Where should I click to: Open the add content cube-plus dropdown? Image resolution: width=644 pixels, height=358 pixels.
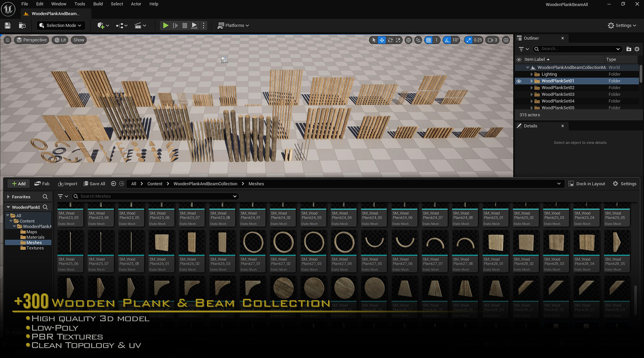103,25
